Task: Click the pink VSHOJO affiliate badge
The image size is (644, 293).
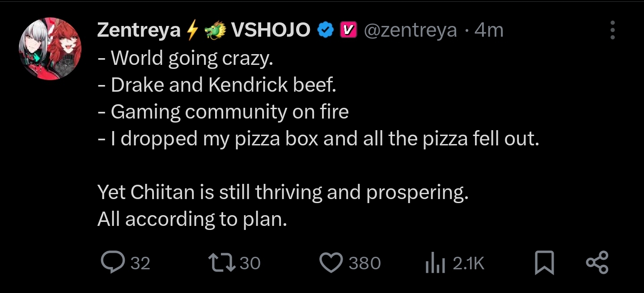Action: [x=348, y=30]
